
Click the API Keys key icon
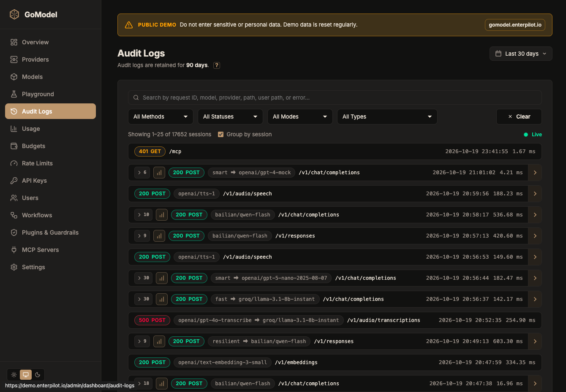point(14,181)
